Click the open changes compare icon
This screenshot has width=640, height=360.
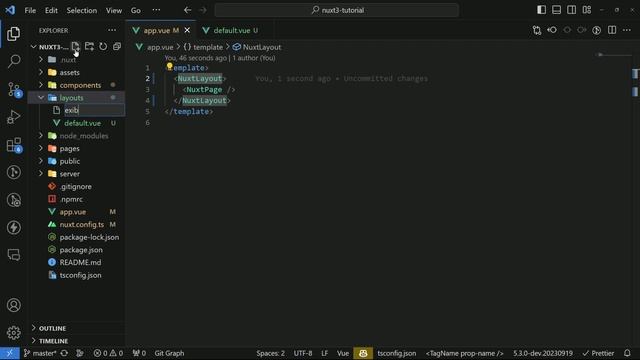tap(537, 30)
